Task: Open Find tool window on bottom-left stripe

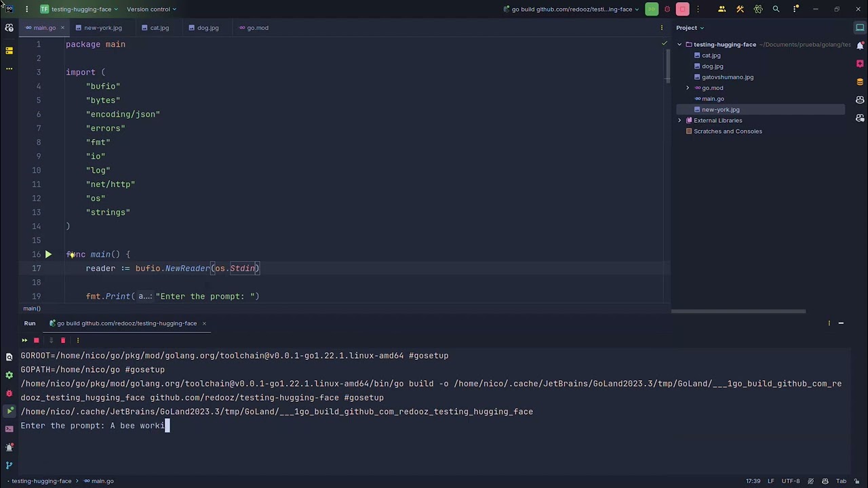Action: click(x=9, y=357)
